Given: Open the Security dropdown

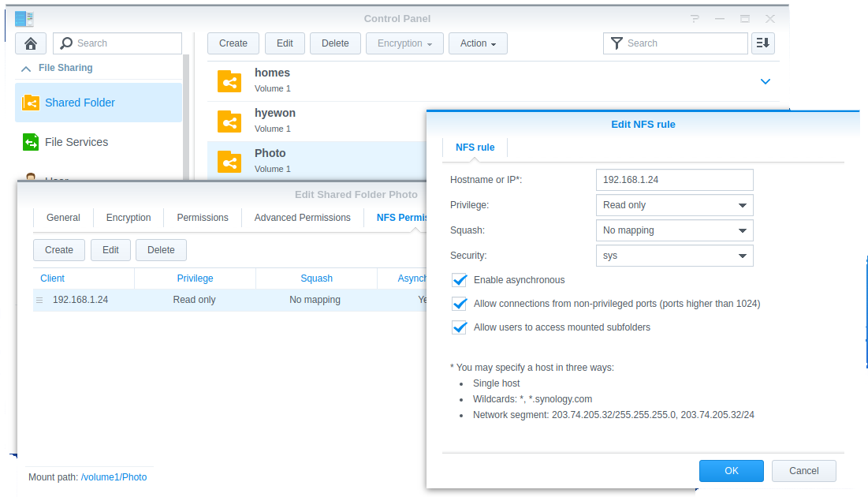Looking at the screenshot, I should (674, 256).
